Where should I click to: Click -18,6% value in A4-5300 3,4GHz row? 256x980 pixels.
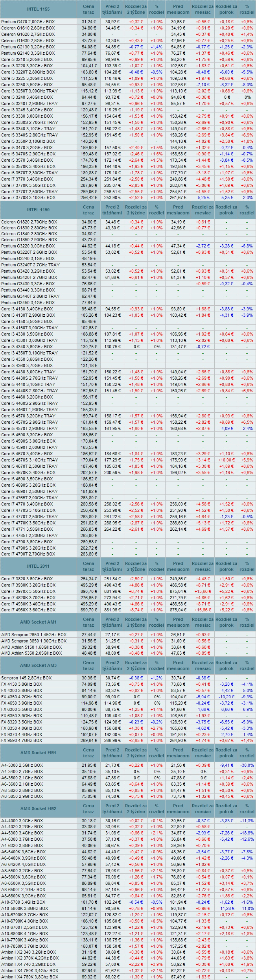247,834
